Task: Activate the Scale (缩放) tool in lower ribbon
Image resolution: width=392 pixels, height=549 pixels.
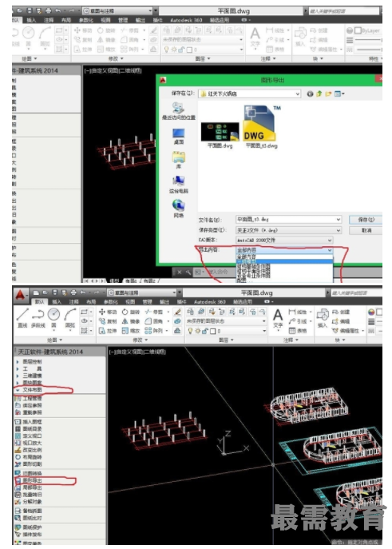Action: click(131, 331)
